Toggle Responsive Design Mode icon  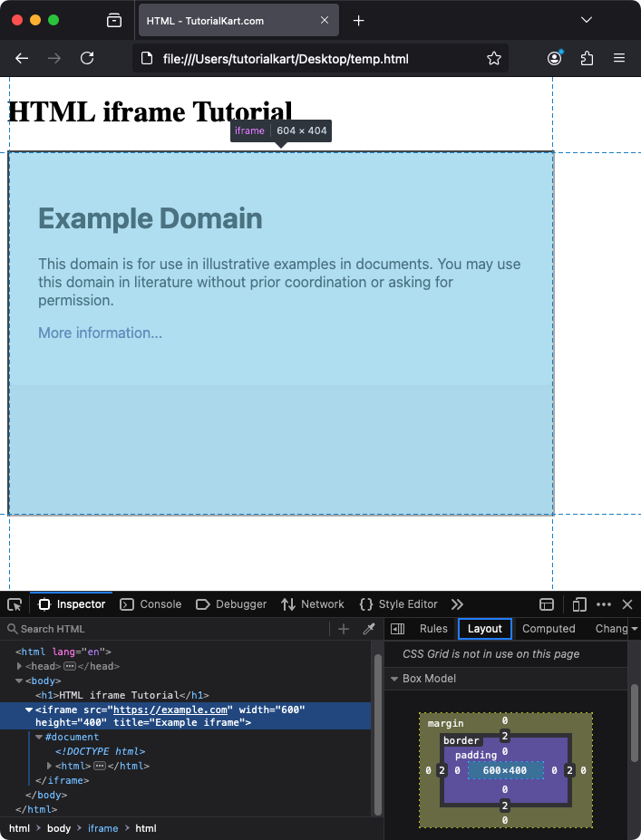point(579,604)
